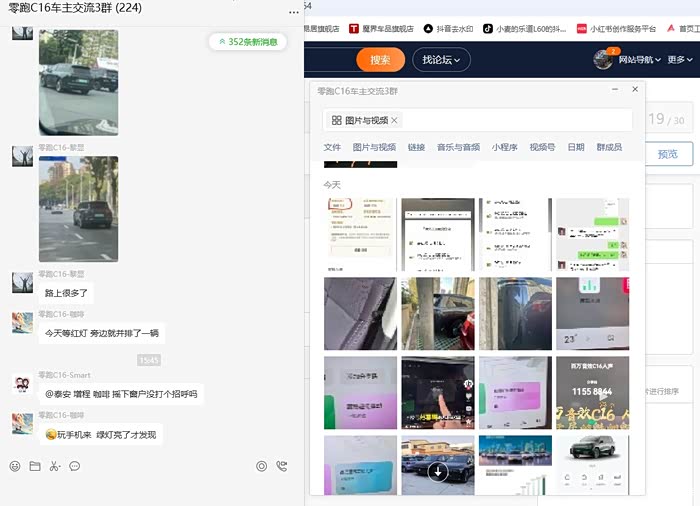Click the live stream circle icon

pyautogui.click(x=262, y=466)
